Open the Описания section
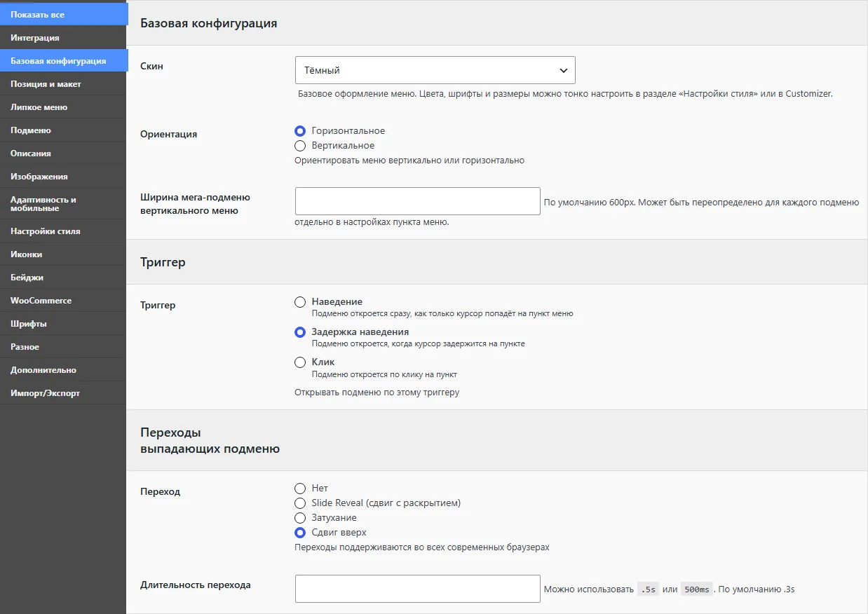 tap(63, 153)
